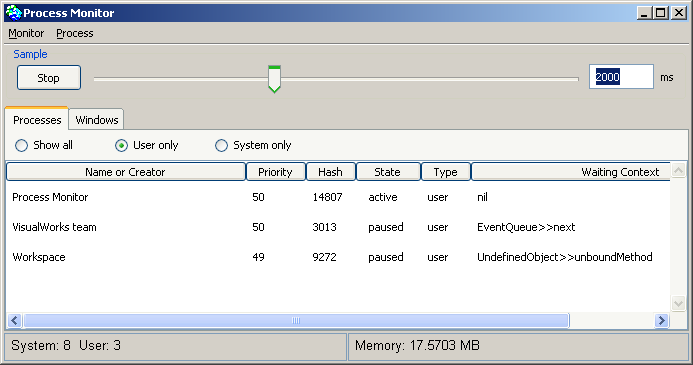
Task: Click the Sample group label
Action: [x=30, y=54]
